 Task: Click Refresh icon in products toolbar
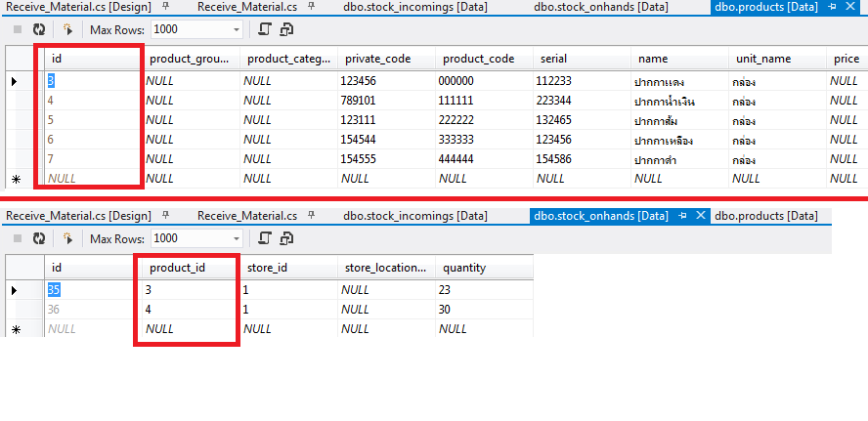point(39,30)
